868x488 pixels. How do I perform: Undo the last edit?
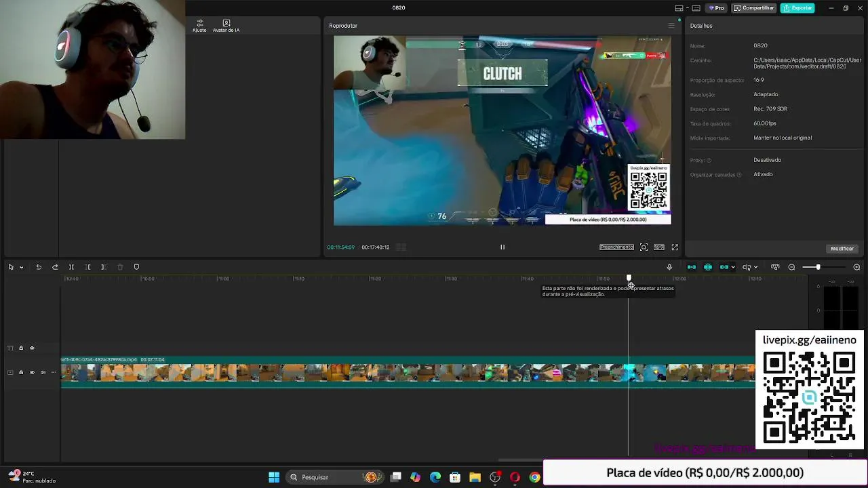coord(39,267)
